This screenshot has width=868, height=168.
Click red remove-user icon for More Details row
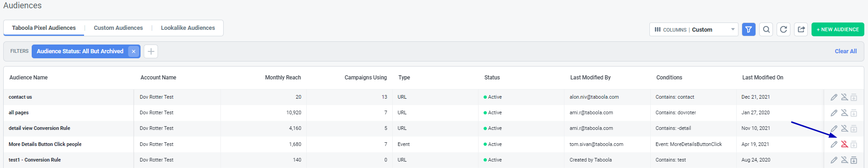(844, 144)
